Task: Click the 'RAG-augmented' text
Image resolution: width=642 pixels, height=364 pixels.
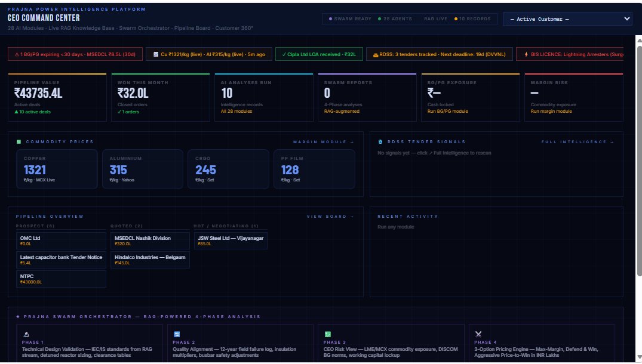Action: pyautogui.click(x=342, y=111)
